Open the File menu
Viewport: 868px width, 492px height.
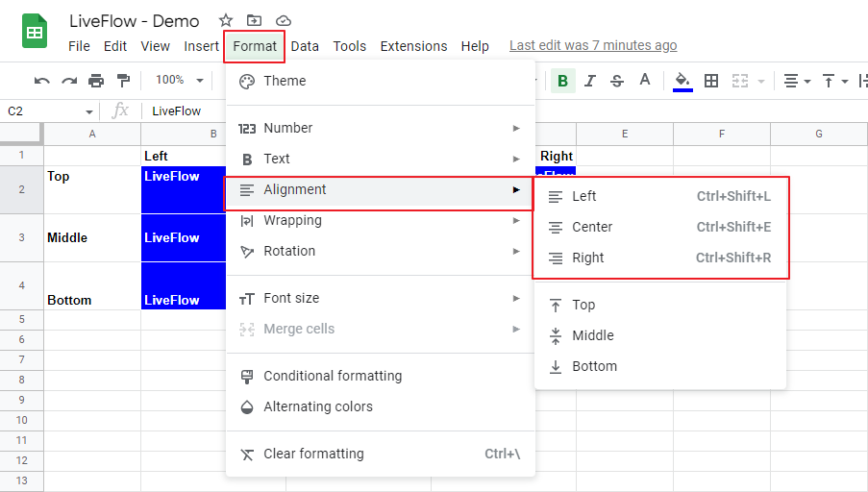point(79,46)
